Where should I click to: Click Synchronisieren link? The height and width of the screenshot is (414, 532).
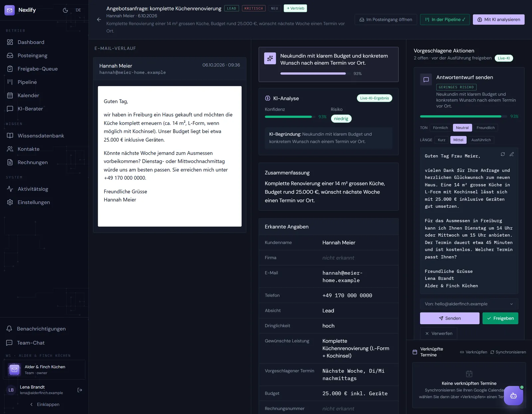[x=508, y=352]
